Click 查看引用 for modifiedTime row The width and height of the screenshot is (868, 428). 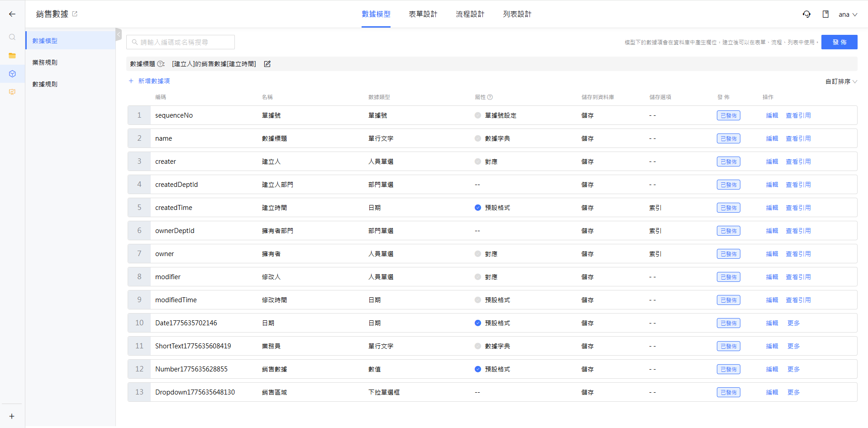[798, 300]
